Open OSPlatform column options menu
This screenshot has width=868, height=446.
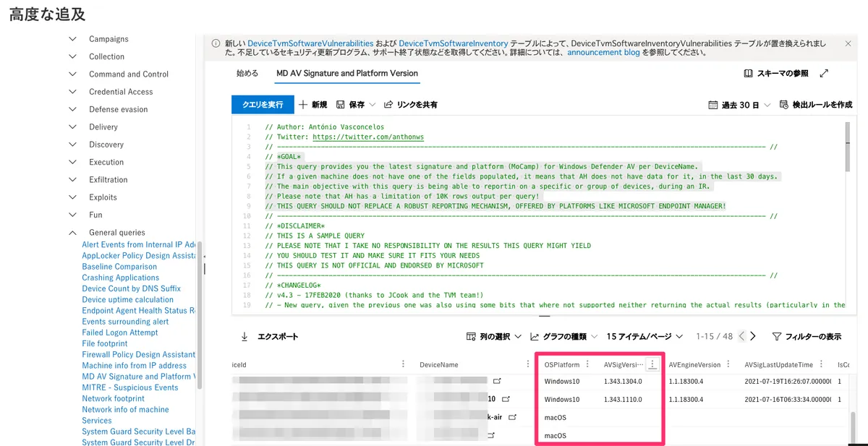(x=587, y=364)
